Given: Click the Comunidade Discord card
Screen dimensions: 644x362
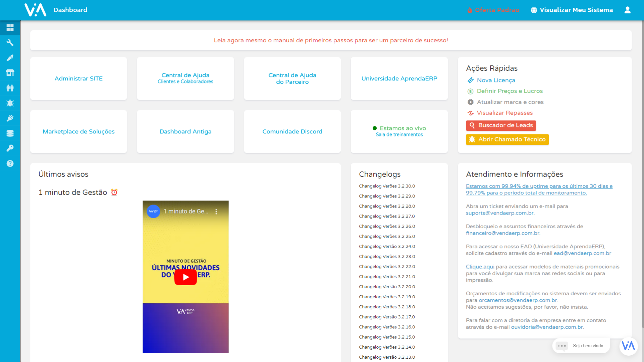Looking at the screenshot, I should (292, 131).
